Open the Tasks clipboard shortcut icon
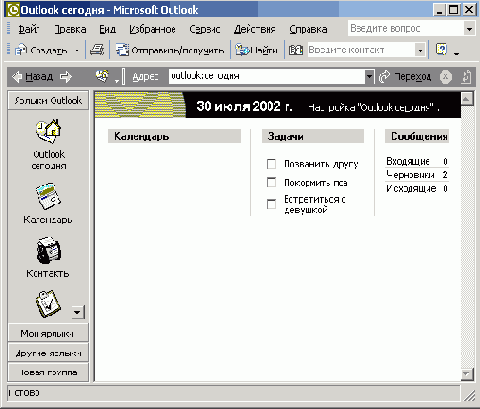This screenshot has height=409, width=480. (48, 303)
